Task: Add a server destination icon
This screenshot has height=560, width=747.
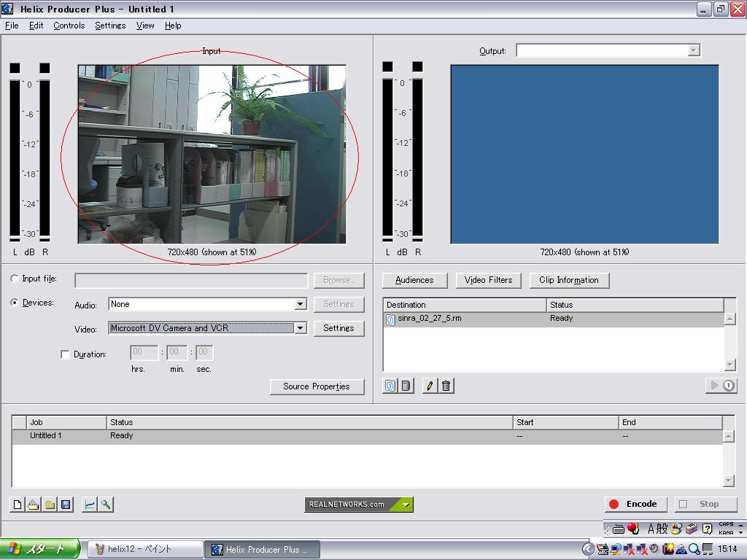Action: point(406,386)
